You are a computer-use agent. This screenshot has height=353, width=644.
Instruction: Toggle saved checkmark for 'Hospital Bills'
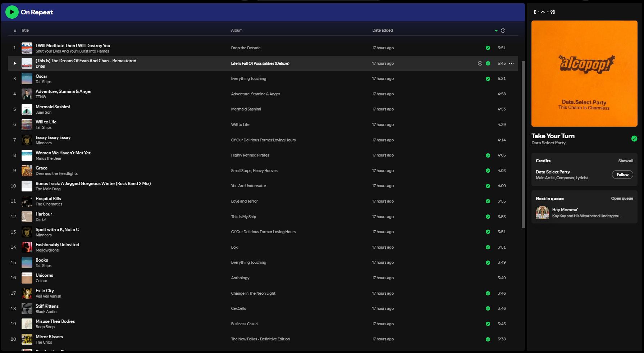[x=488, y=201]
